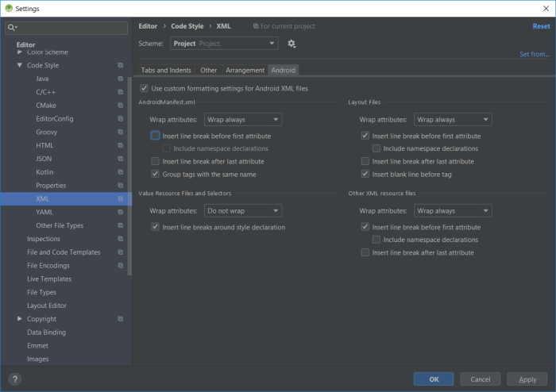Screen dimensions: 556x392
Task: Click project-level icon beside EditorConfig
Action: pos(121,118)
